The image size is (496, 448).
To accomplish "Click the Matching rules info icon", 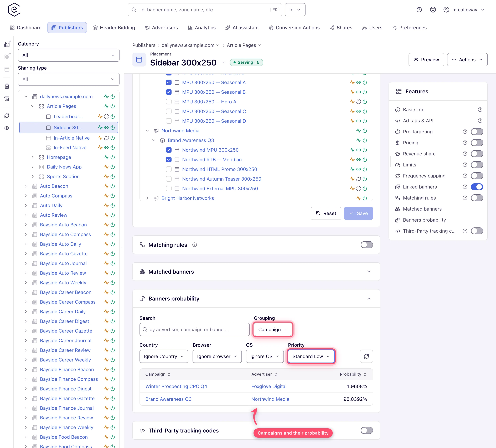I will click(195, 245).
